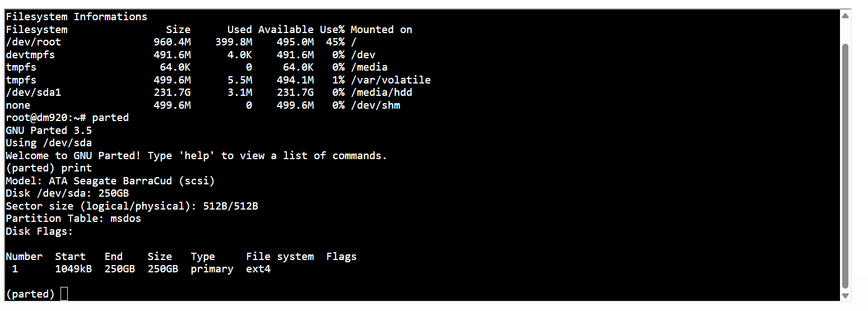Click the vertical scrollbar thumb
The width and height of the screenshot is (868, 311).
pyautogui.click(x=846, y=166)
